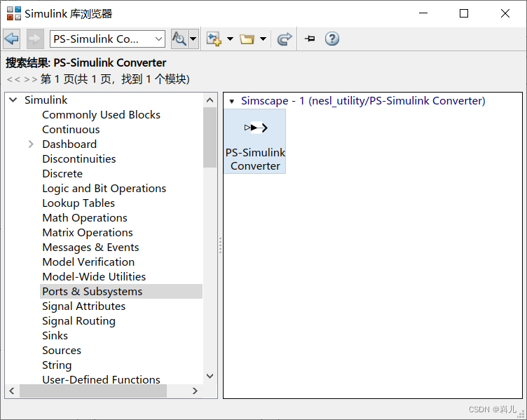This screenshot has height=420, width=527.
Task: Click the new model icon
Action: tap(214, 39)
